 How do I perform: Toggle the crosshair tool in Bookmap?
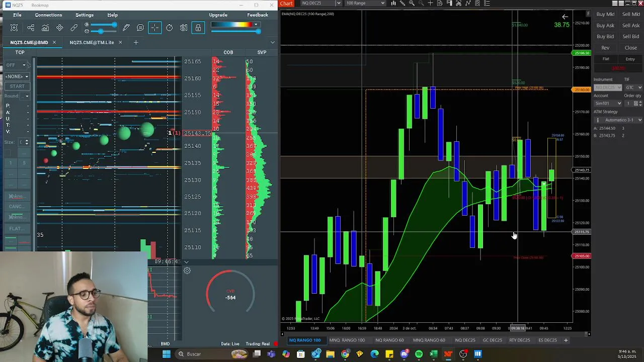click(155, 28)
